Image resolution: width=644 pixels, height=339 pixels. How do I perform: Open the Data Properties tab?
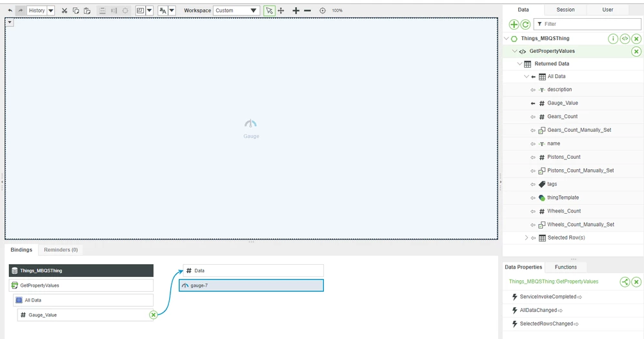coord(523,267)
